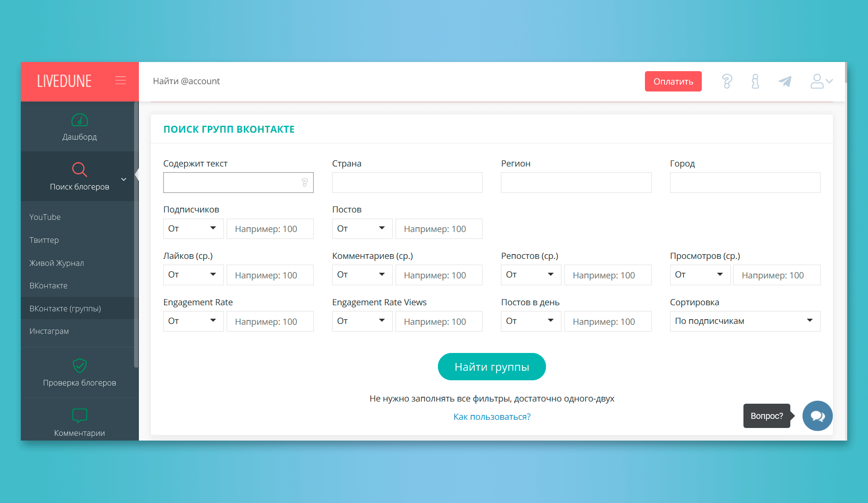The width and height of the screenshot is (868, 503).
Task: Open the question mark help icon in header
Action: pos(727,81)
